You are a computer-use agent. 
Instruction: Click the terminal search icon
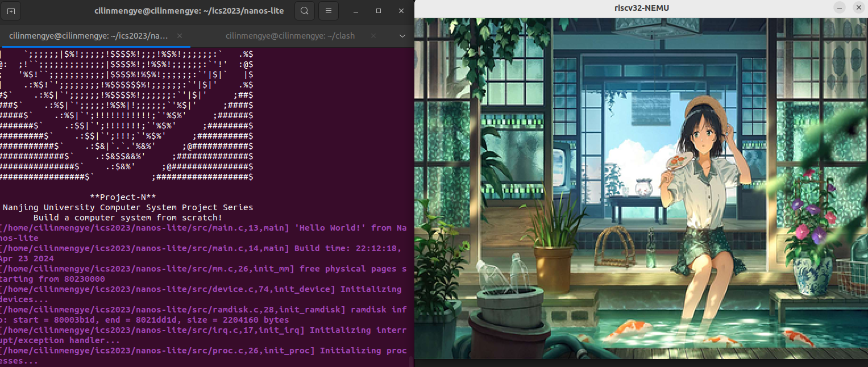tap(305, 11)
